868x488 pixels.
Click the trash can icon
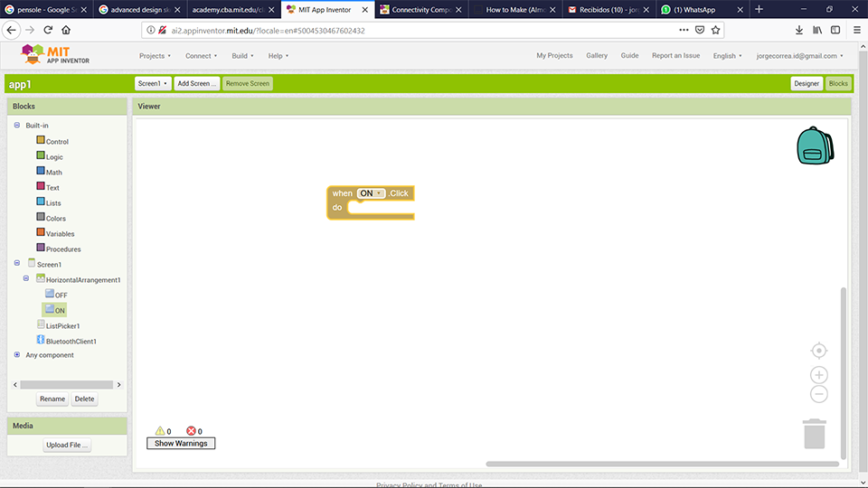click(815, 434)
